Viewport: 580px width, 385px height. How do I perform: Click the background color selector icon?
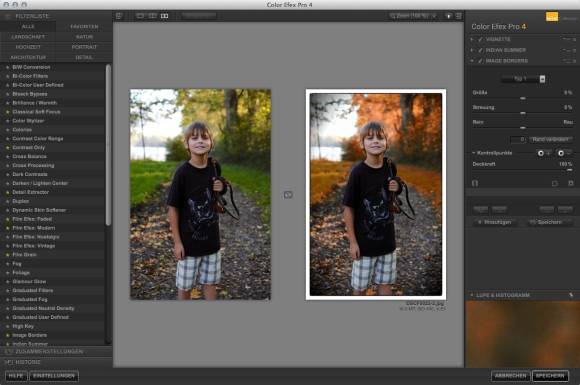point(449,16)
